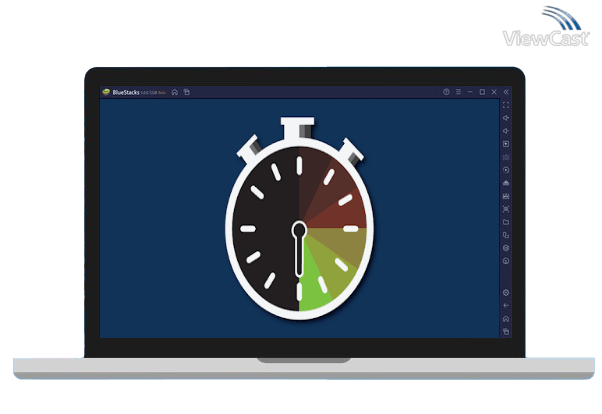Screen dimensions: 602x414
Task: Open multi-instance icon next to home
Action: (187, 92)
